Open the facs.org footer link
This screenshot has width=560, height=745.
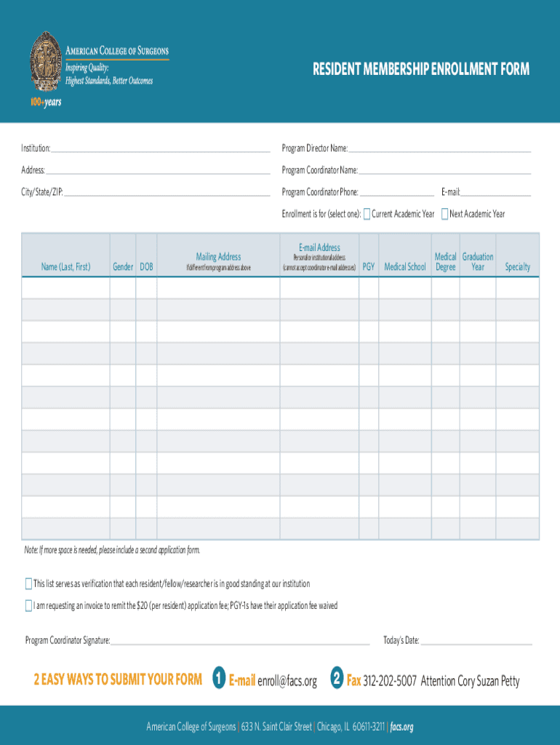tap(401, 727)
